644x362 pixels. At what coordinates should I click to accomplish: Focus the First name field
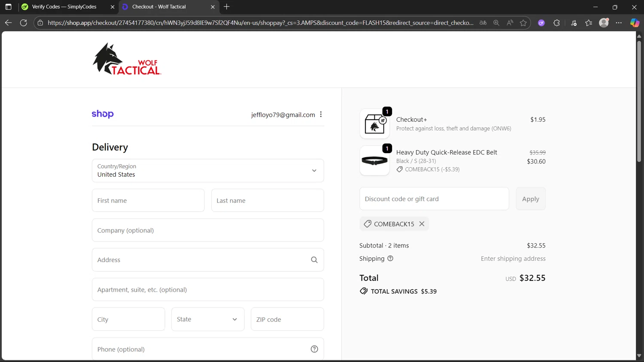(148, 200)
